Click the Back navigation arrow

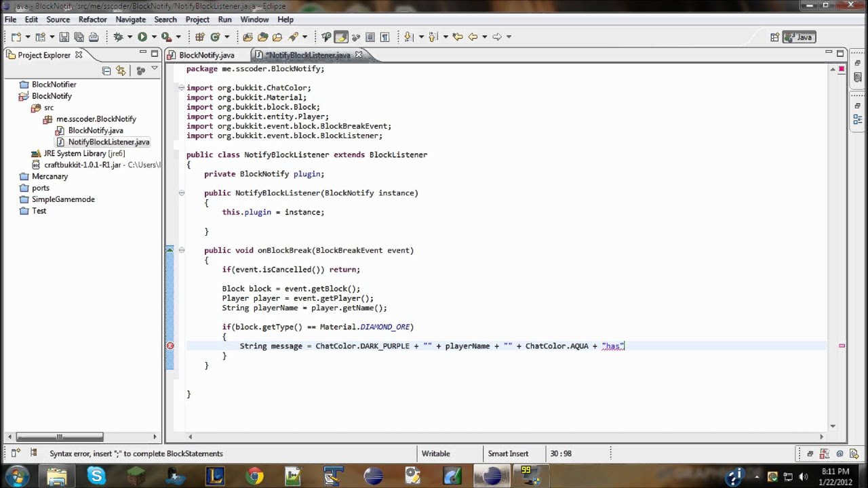point(473,37)
